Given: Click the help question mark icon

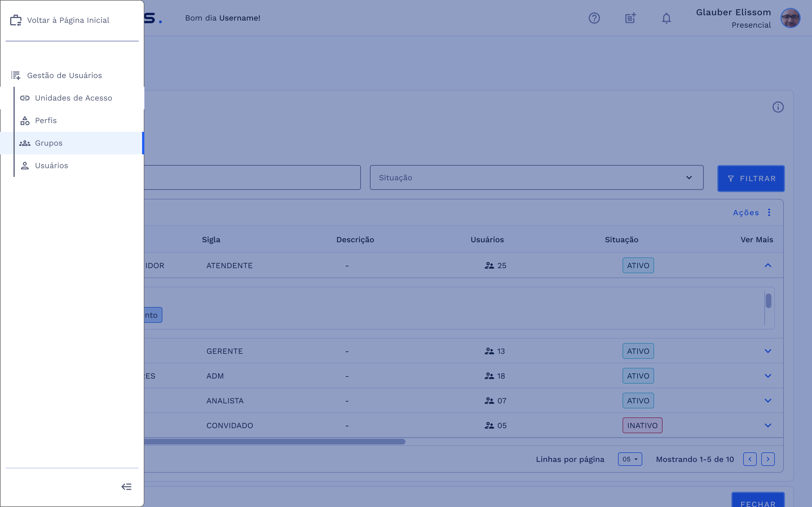Looking at the screenshot, I should [594, 18].
